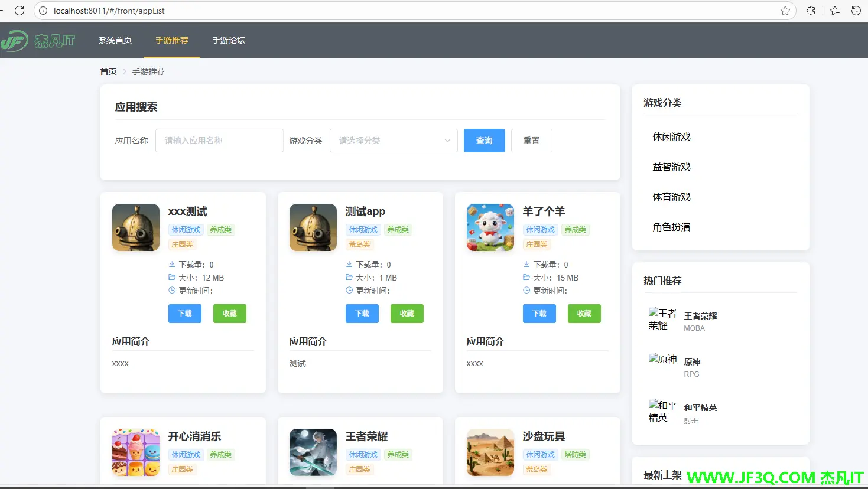Open the browser history icon
Screen dimensions: 868x489
(856, 10)
